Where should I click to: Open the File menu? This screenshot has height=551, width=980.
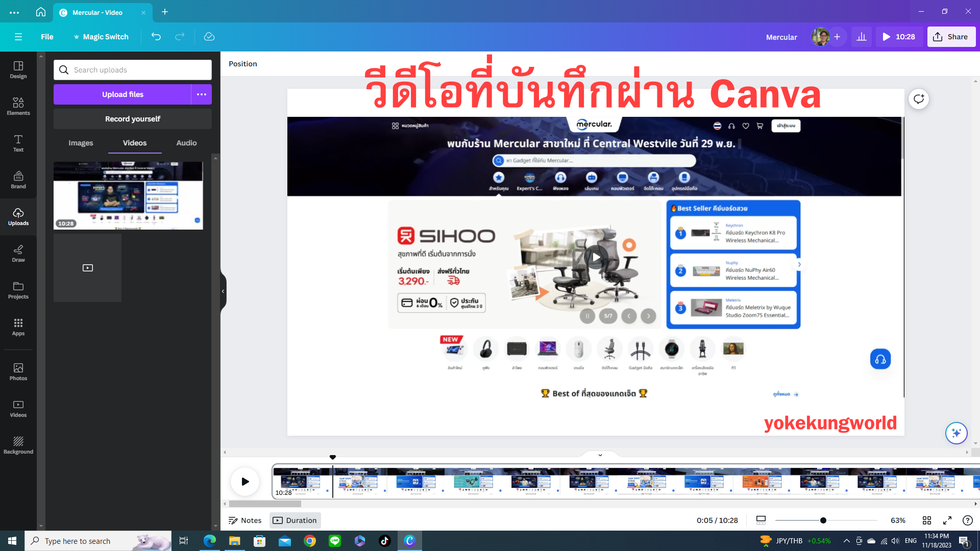click(x=47, y=37)
